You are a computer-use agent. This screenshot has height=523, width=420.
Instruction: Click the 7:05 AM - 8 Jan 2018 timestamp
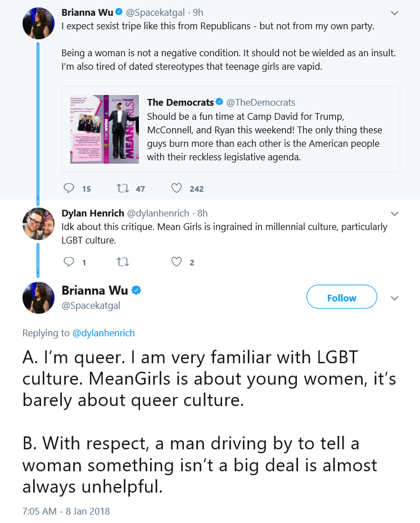pyautogui.click(x=66, y=511)
